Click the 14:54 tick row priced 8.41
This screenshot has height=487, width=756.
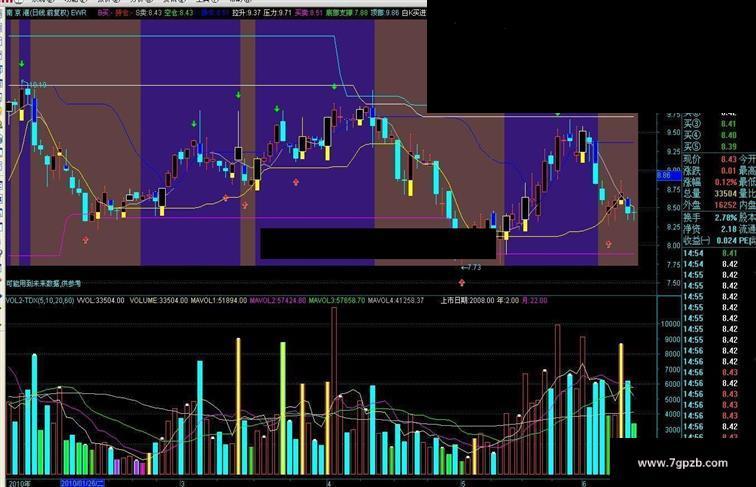[x=711, y=253]
